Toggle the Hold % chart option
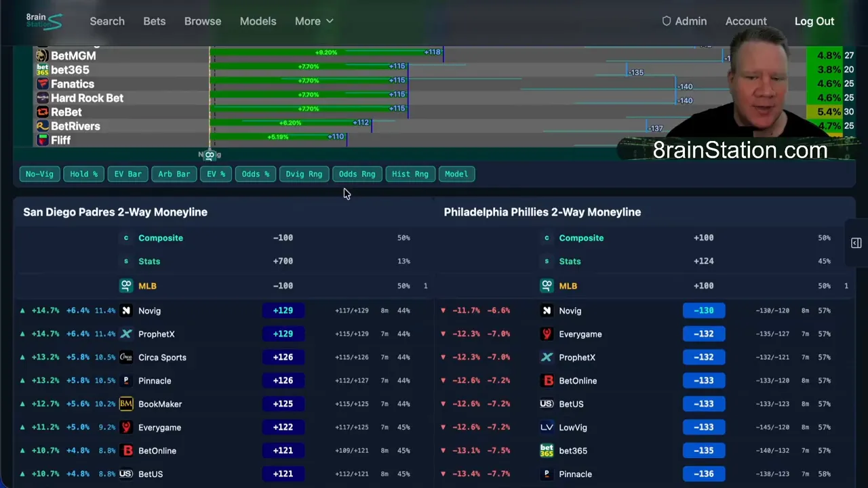The image size is (868, 488). tap(84, 174)
